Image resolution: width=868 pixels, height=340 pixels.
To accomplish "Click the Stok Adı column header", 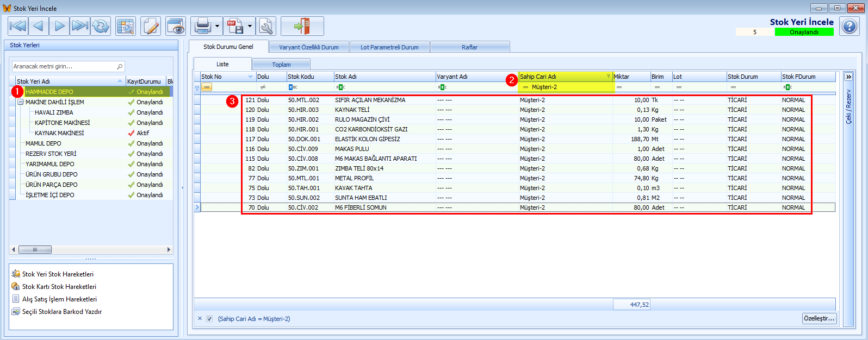I will pos(385,77).
